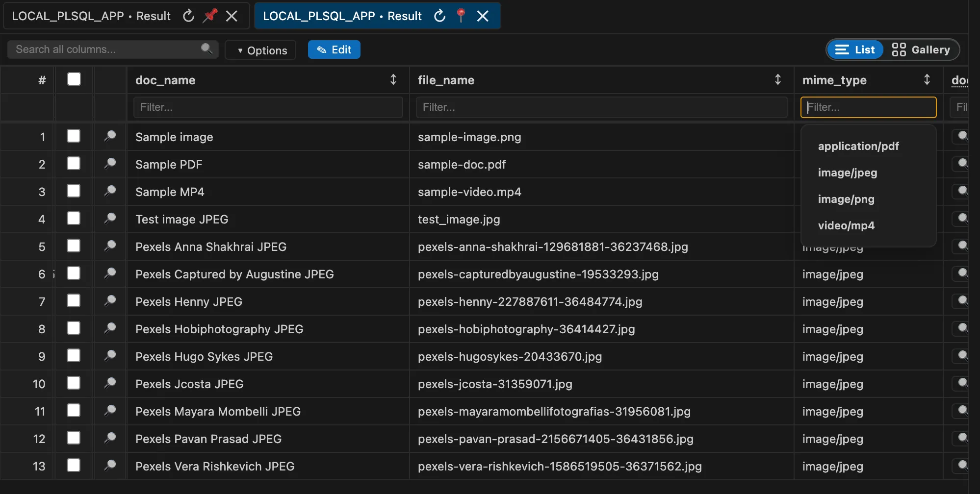Sort by the mime_type column

point(927,79)
